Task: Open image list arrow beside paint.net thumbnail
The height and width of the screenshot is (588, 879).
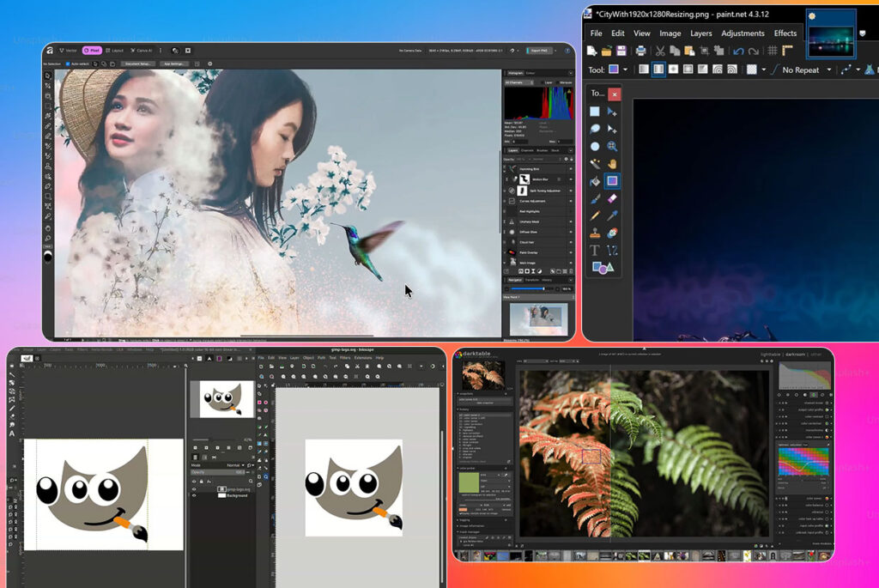Action: pyautogui.click(x=862, y=33)
